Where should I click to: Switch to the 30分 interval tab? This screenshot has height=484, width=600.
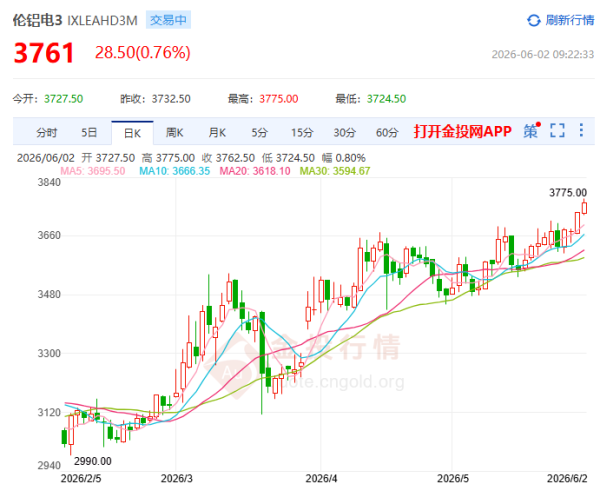click(345, 133)
